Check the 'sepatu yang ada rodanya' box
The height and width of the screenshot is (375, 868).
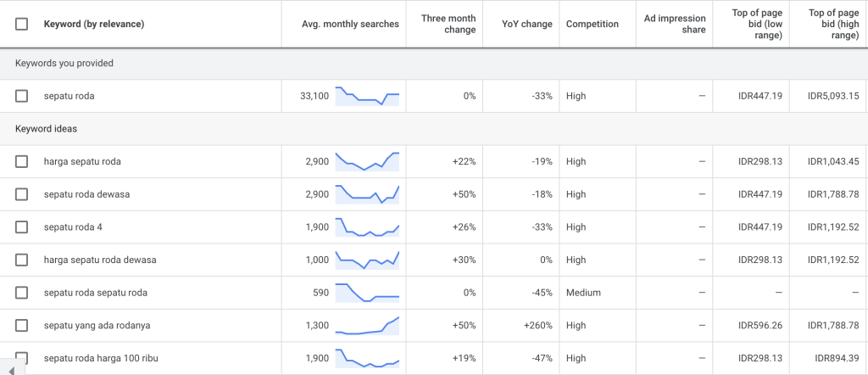point(21,325)
